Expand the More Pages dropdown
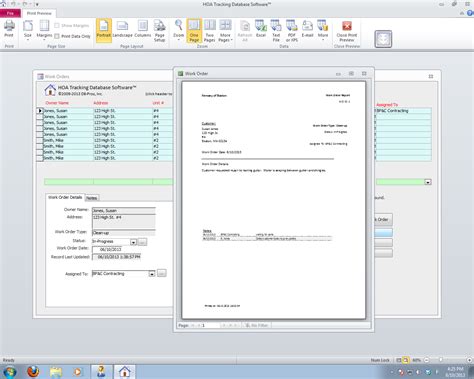 click(225, 30)
